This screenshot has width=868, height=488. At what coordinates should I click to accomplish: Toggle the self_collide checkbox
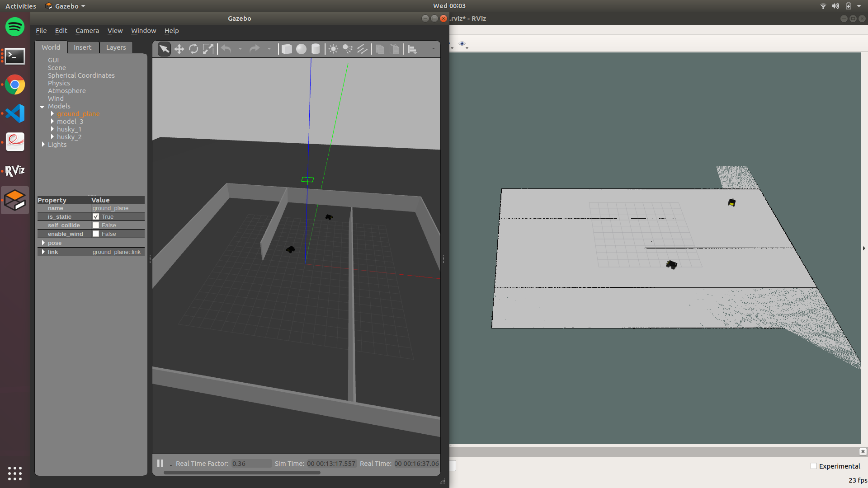coord(96,225)
